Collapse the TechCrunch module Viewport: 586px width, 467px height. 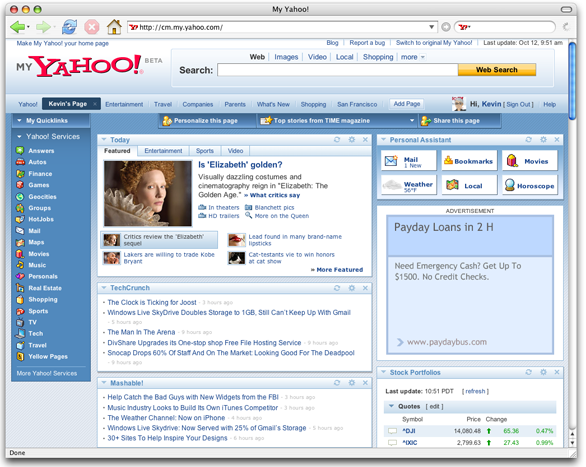(x=104, y=288)
